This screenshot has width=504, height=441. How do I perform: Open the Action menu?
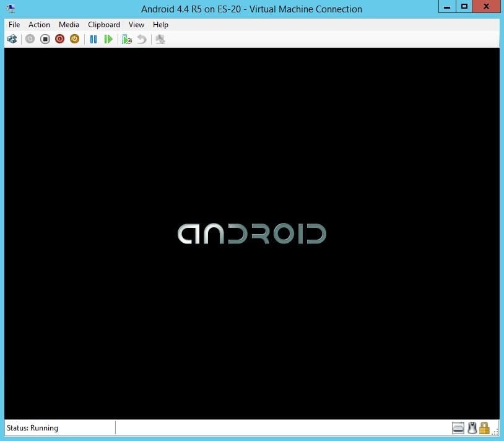tap(39, 25)
